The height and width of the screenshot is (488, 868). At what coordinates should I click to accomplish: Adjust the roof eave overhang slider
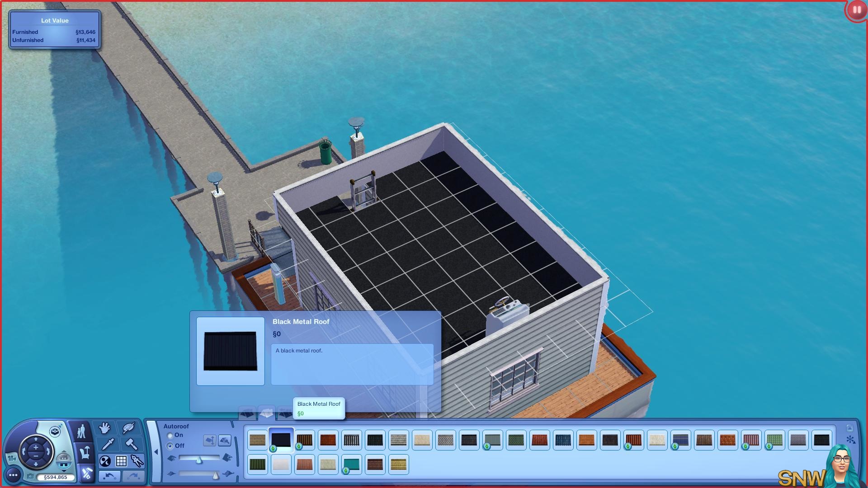click(x=199, y=474)
